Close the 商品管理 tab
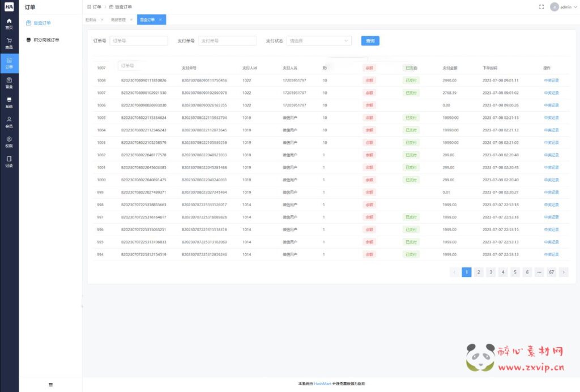Image resolution: width=580 pixels, height=392 pixels. tap(131, 20)
